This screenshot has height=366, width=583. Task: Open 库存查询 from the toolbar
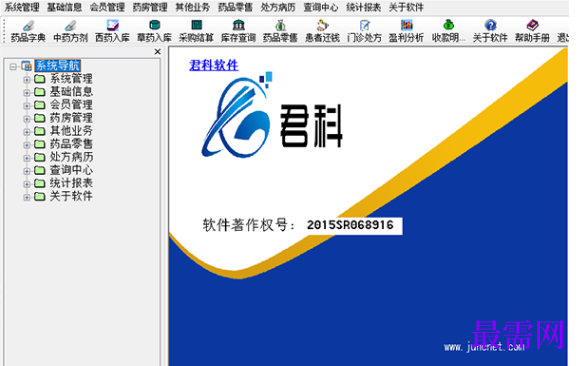[238, 25]
